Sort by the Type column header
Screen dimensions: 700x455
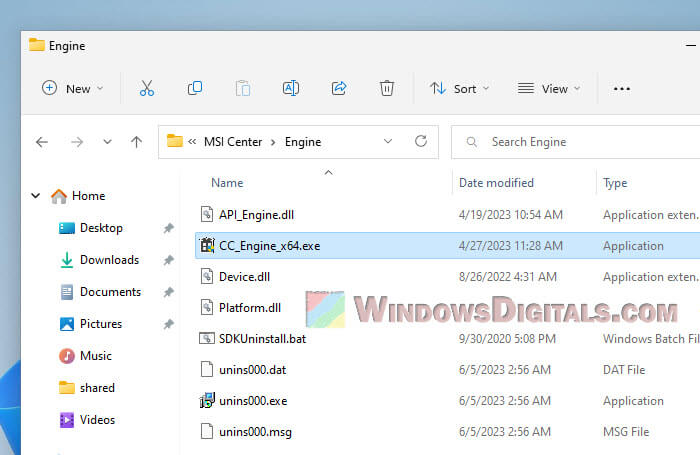click(x=615, y=183)
